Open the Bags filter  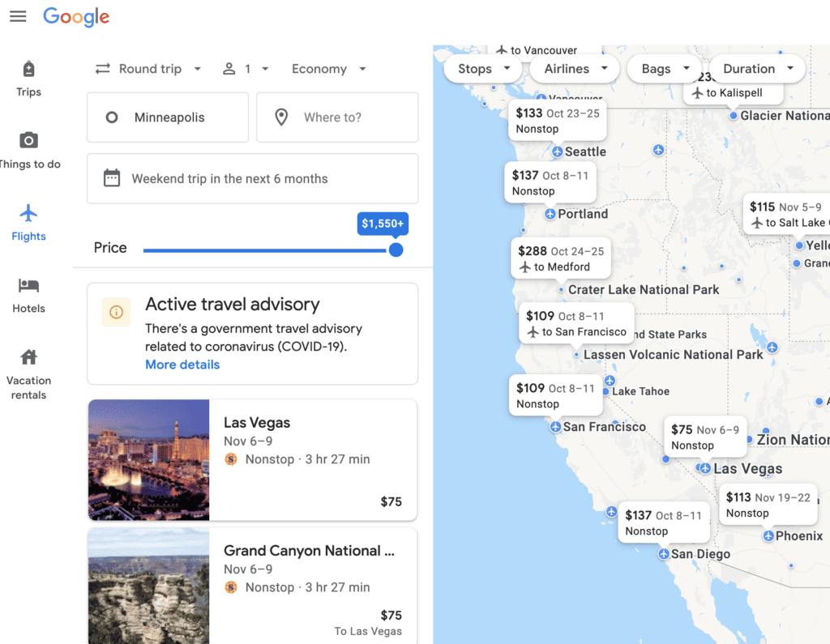coord(663,69)
